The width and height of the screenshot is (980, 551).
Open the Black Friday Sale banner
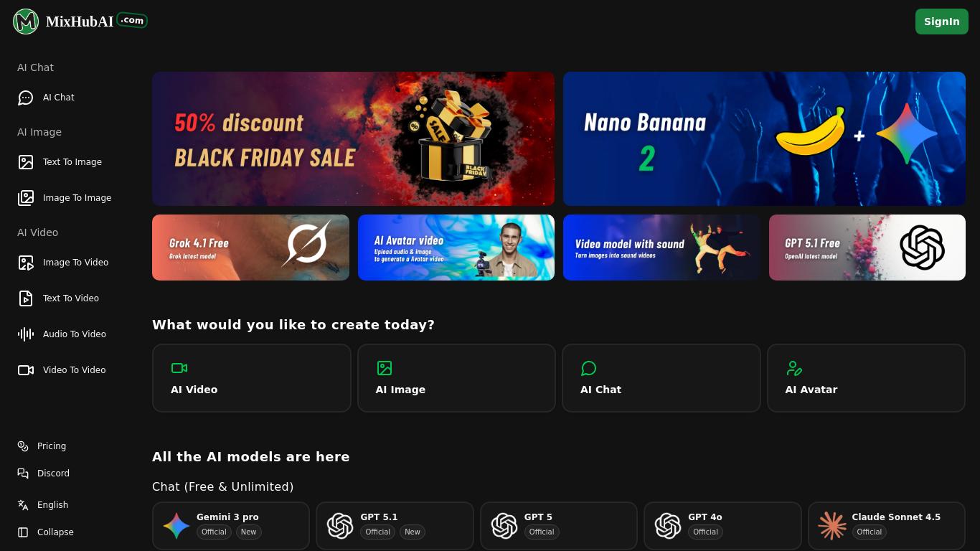(353, 138)
